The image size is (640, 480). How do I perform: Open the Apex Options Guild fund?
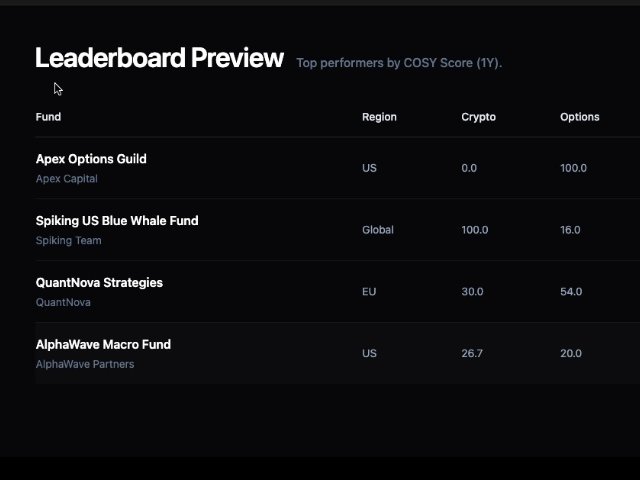[91, 159]
